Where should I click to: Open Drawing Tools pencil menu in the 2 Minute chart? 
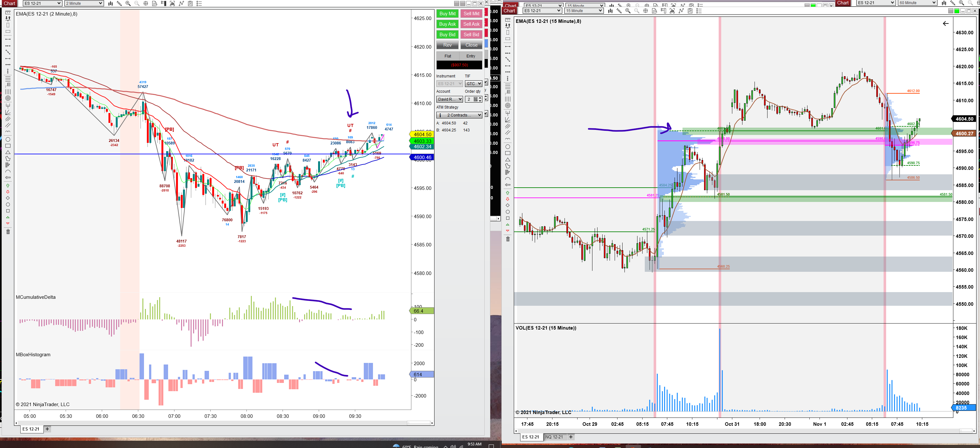[x=119, y=3]
